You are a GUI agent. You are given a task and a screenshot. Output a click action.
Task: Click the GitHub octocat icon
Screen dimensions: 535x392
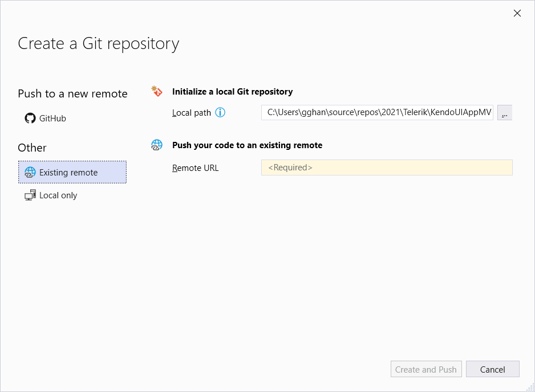click(30, 119)
